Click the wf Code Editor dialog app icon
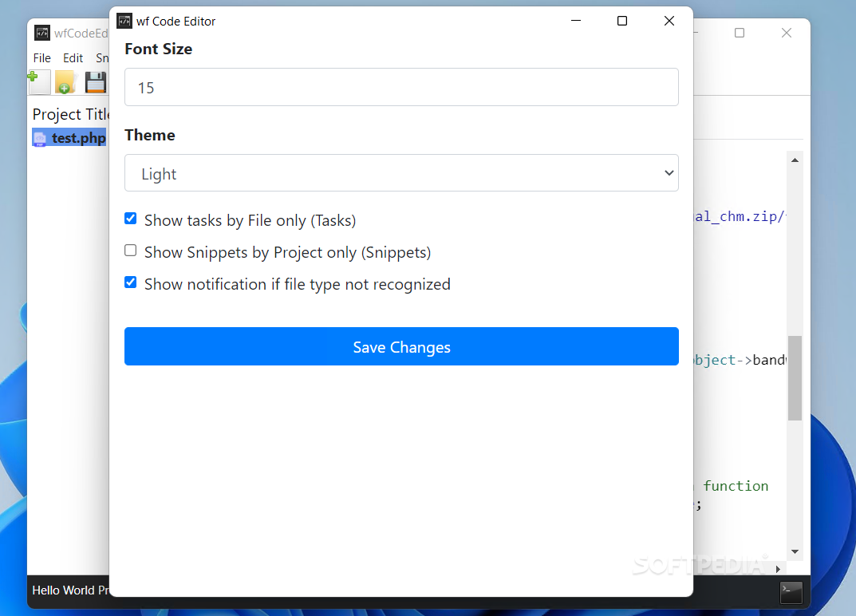Viewport: 856px width, 616px height. [124, 21]
